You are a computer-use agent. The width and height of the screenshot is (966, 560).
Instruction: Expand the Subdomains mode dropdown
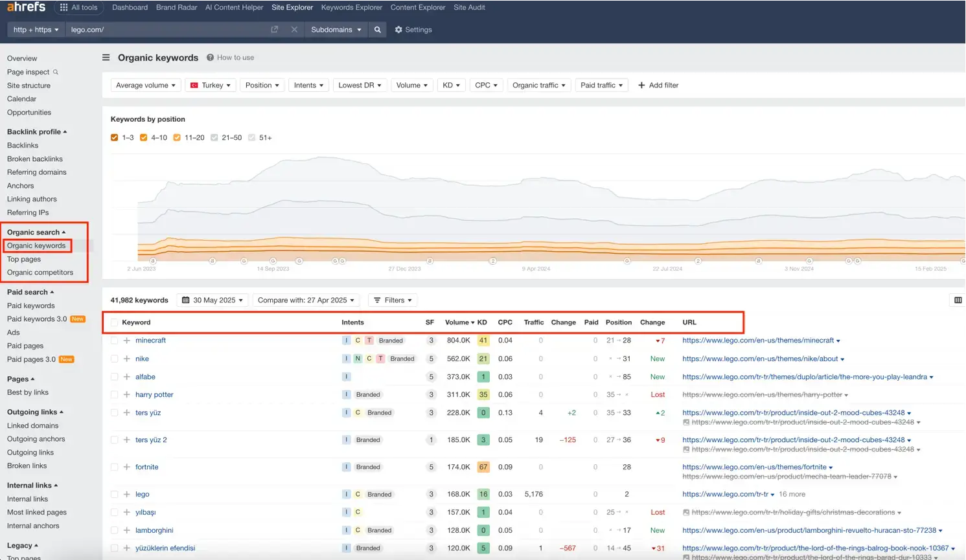pos(336,30)
